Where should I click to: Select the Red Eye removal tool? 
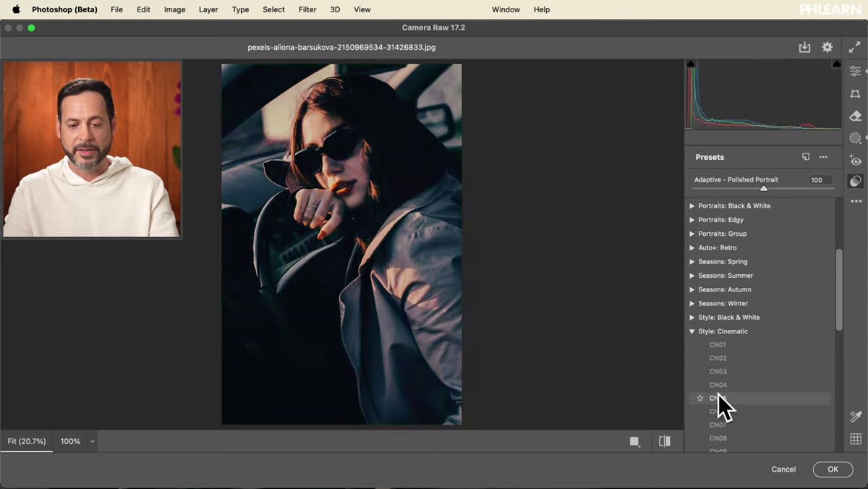tap(856, 160)
